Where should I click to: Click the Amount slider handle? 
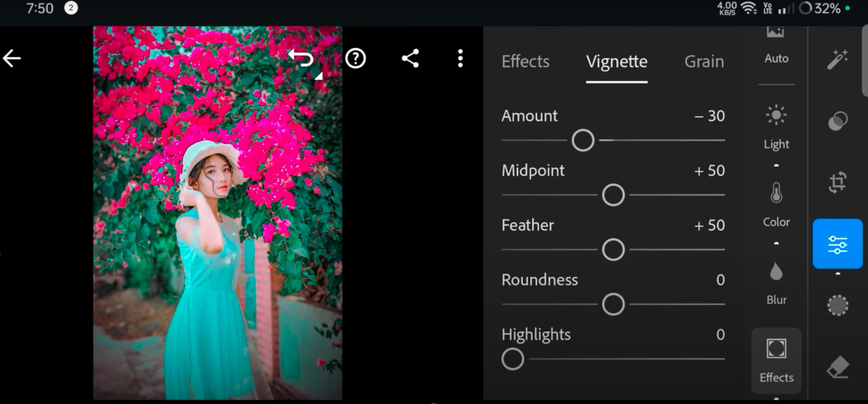click(583, 140)
